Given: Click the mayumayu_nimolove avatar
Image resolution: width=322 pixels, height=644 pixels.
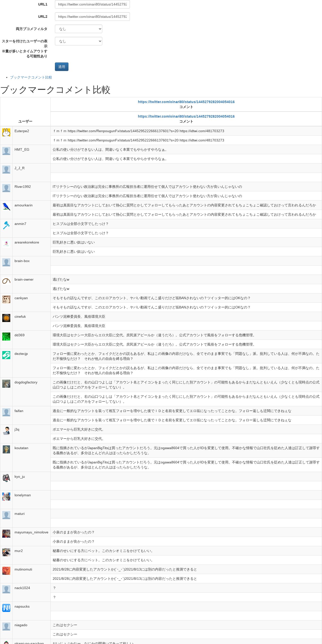Looking at the screenshot, I should [x=6, y=534].
